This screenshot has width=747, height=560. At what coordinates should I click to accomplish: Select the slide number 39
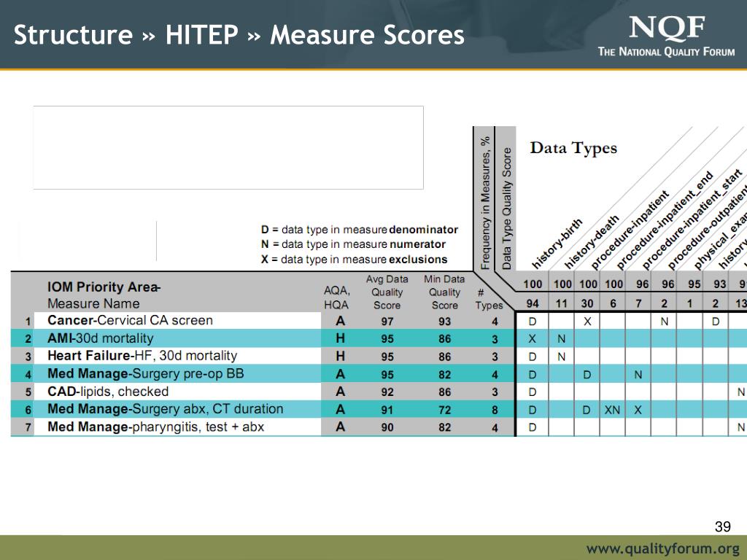tap(723, 526)
